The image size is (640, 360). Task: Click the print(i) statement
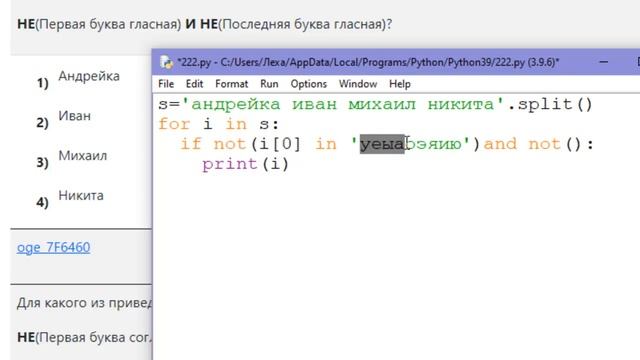[245, 164]
